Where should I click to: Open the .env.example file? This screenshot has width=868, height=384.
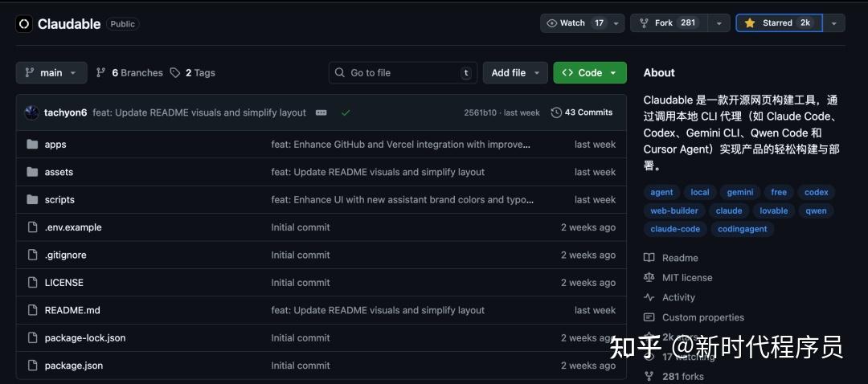click(73, 227)
